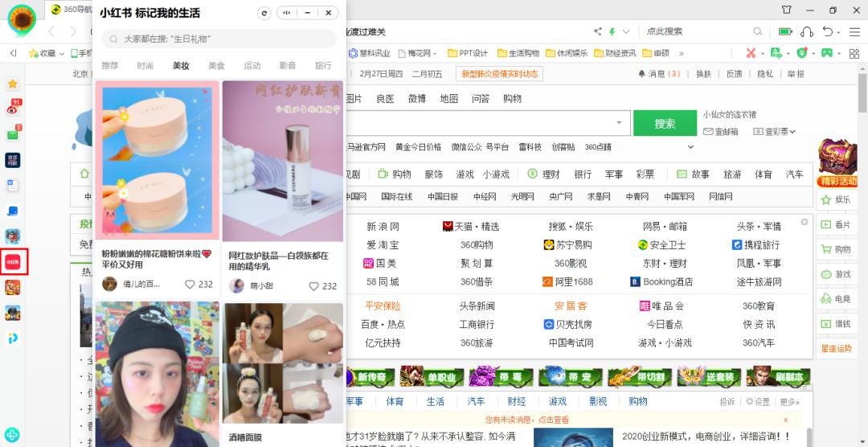Select the 地图 search category
868x447 pixels.
click(x=449, y=99)
